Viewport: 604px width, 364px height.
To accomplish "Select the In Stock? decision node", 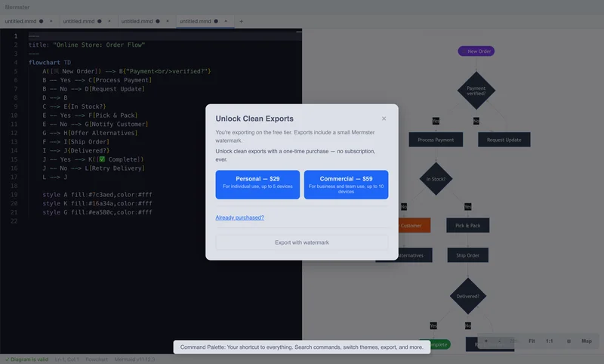I will (x=436, y=179).
